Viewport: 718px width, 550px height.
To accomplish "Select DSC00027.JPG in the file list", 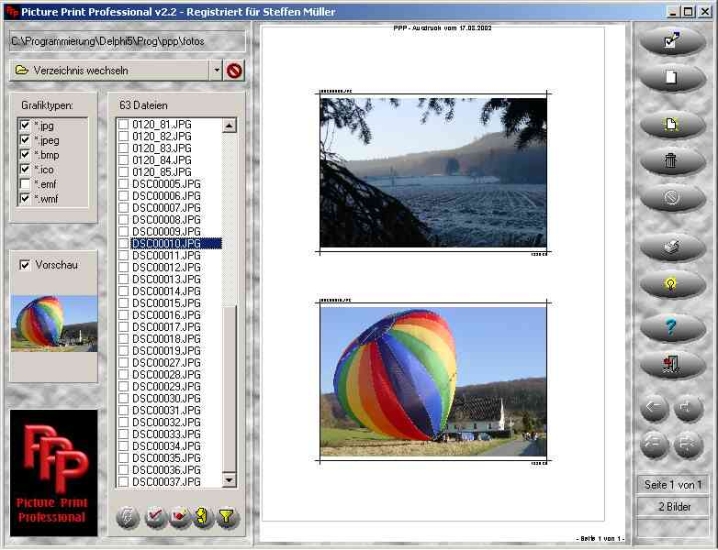I will [x=166, y=362].
